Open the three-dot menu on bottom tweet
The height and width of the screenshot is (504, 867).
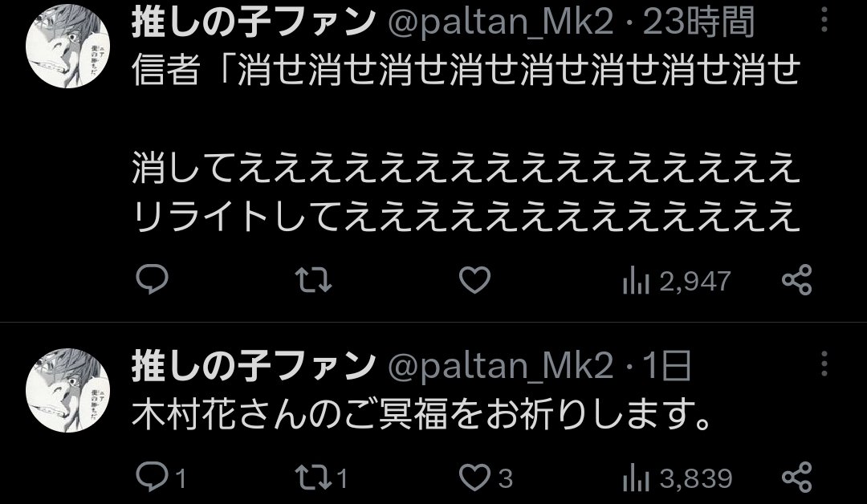tap(824, 364)
